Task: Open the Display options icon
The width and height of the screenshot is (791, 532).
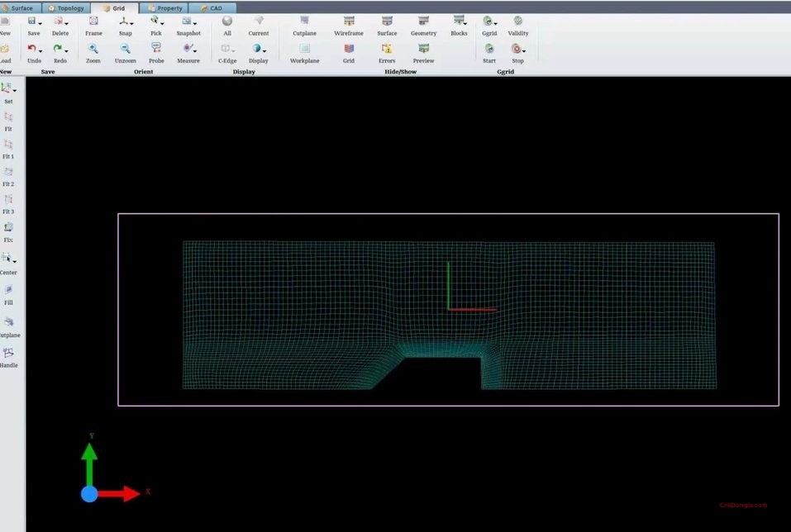Action: click(257, 49)
